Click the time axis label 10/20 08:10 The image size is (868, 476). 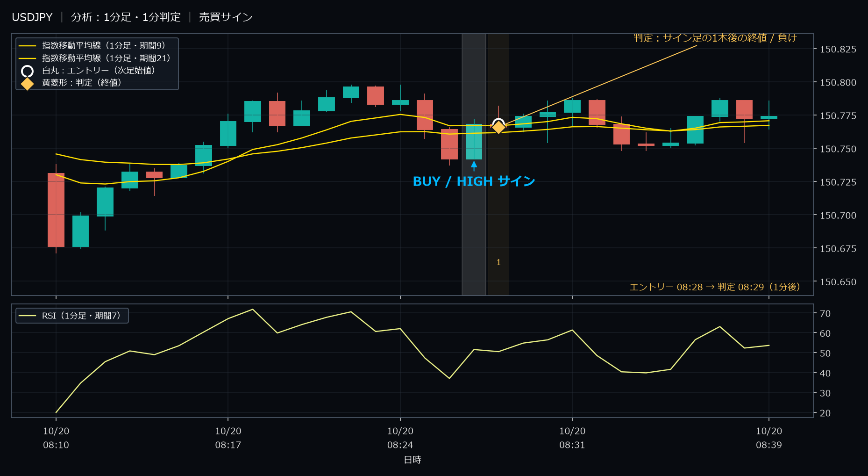56,438
